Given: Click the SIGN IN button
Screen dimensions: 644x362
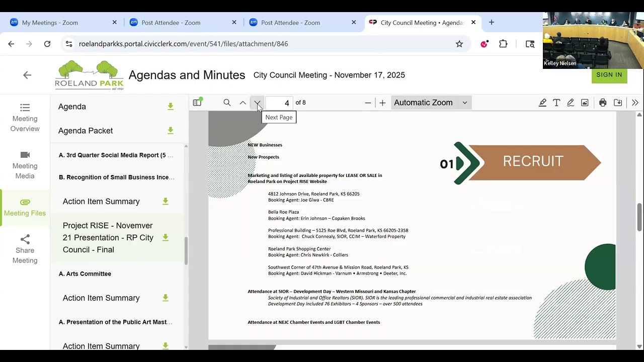Looking at the screenshot, I should pyautogui.click(x=609, y=75).
